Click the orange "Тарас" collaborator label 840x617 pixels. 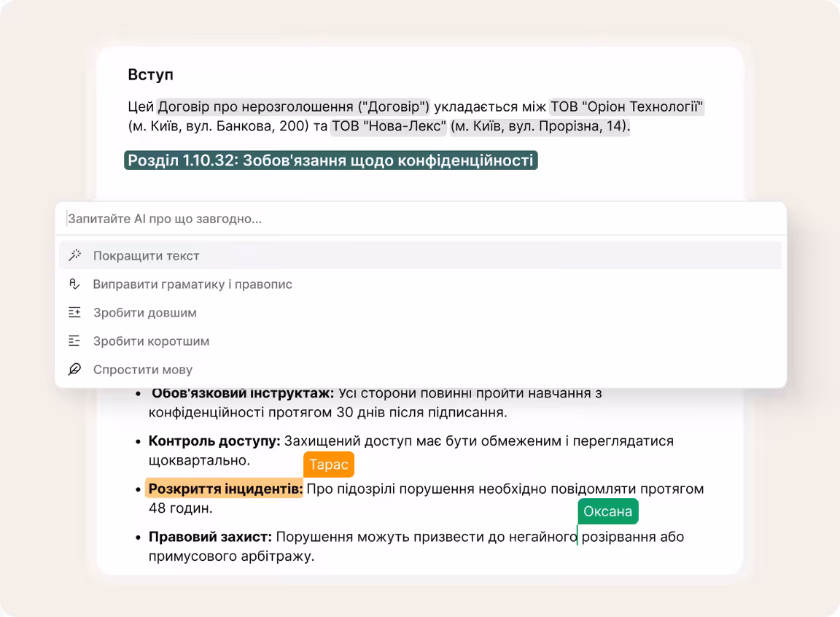[329, 464]
